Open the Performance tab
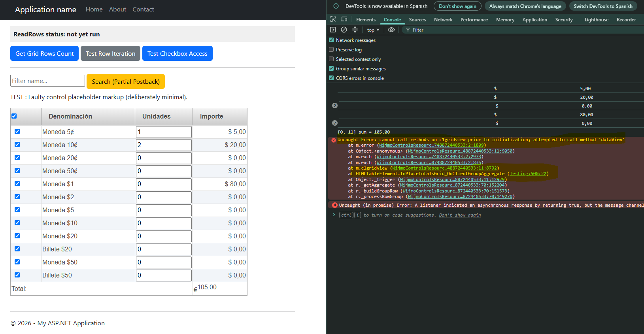This screenshot has width=644, height=334. click(474, 19)
